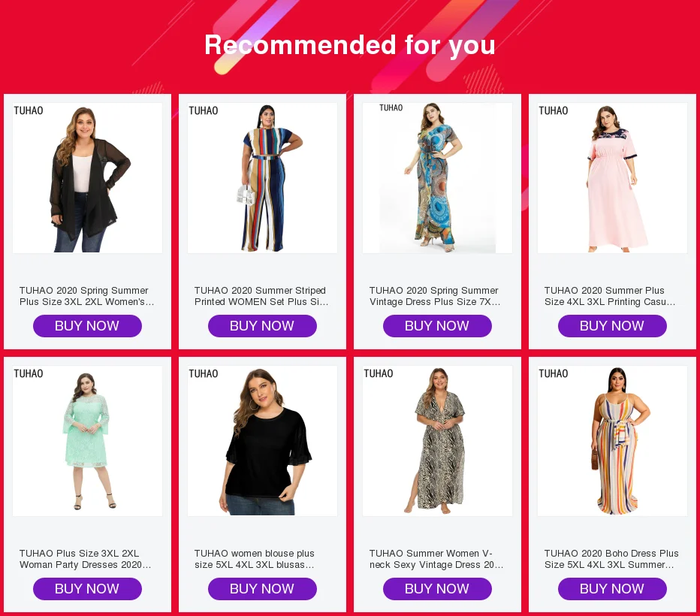
Task: View the pink maxi dress product photo
Action: pos(613,178)
